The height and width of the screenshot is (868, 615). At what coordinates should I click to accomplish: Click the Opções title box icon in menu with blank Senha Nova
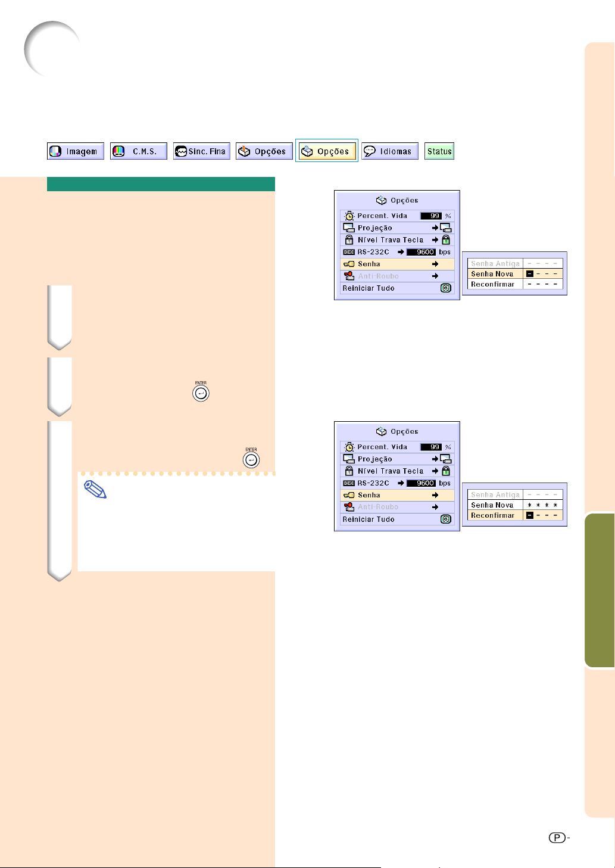click(x=382, y=200)
